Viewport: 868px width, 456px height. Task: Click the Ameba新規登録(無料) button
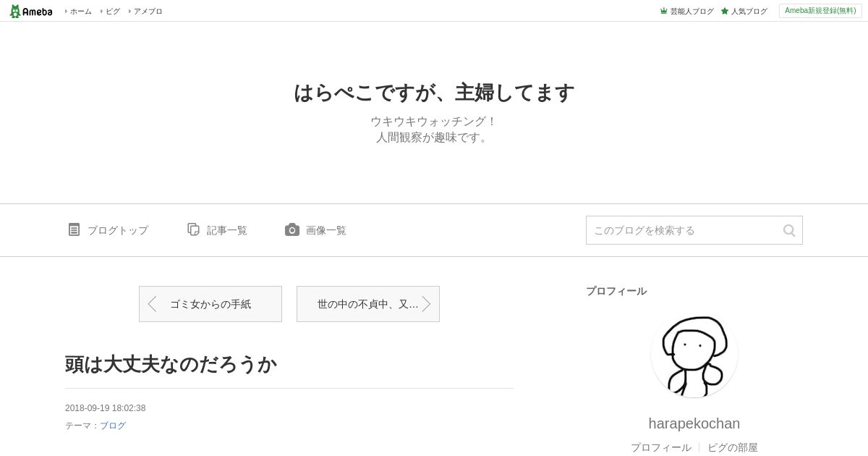click(x=820, y=11)
